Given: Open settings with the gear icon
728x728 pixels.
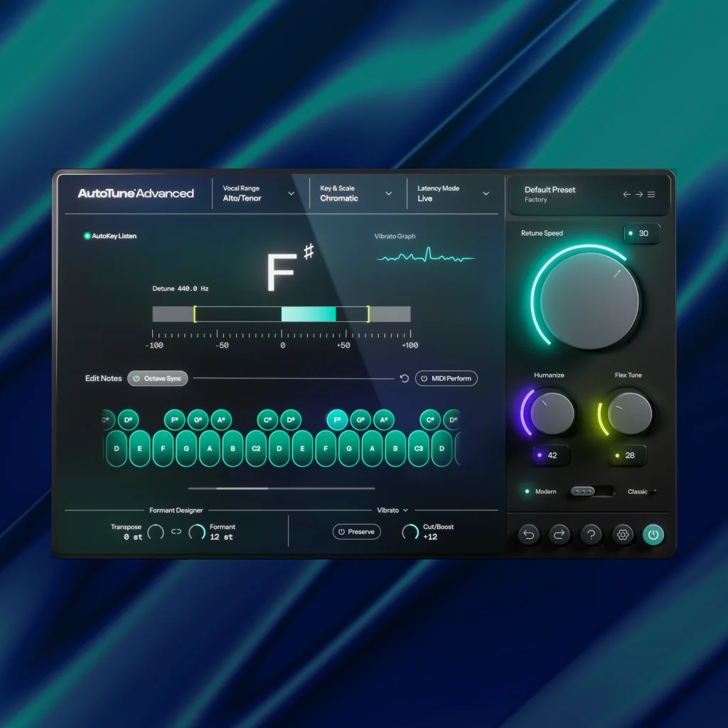Looking at the screenshot, I should coord(623,535).
